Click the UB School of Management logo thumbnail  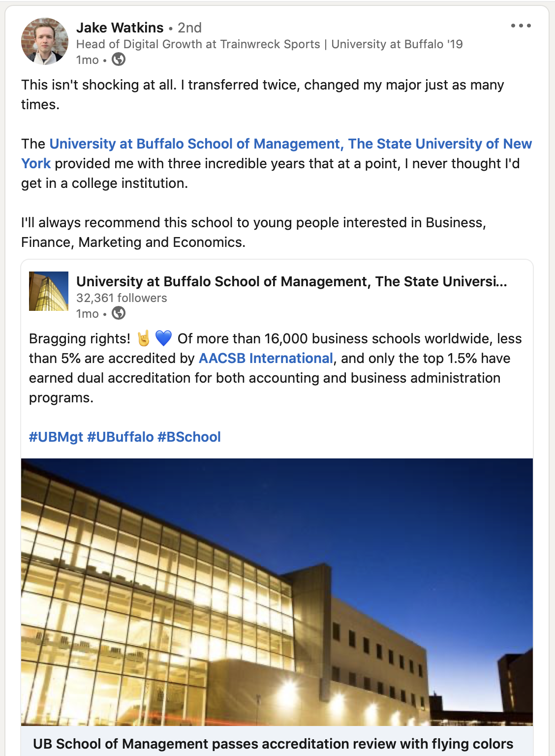49,291
